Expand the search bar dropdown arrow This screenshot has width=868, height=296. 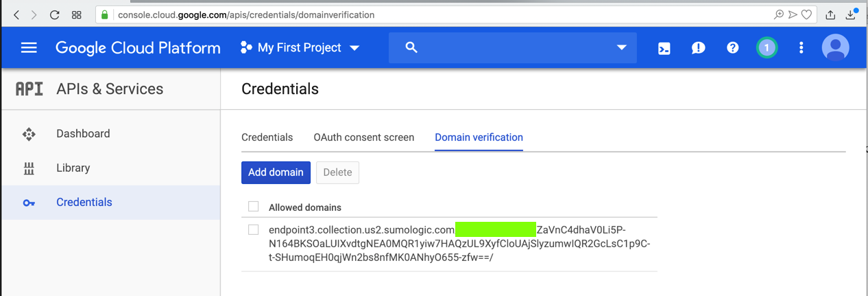coord(621,47)
